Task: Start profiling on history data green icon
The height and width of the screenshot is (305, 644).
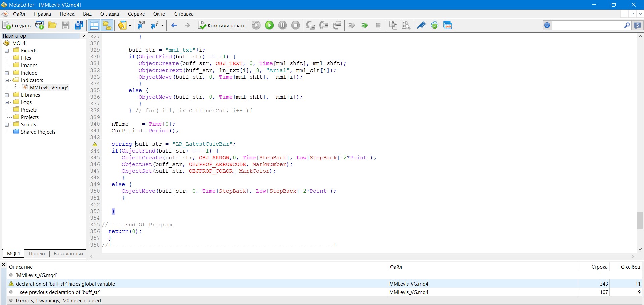Action: pyautogui.click(x=365, y=25)
